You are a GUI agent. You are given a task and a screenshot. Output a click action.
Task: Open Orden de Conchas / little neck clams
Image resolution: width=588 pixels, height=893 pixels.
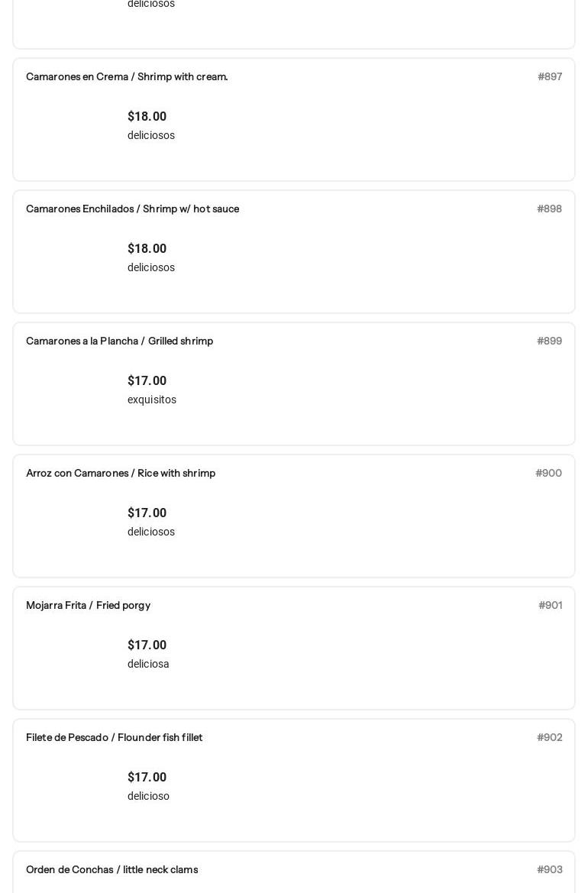pos(111,870)
